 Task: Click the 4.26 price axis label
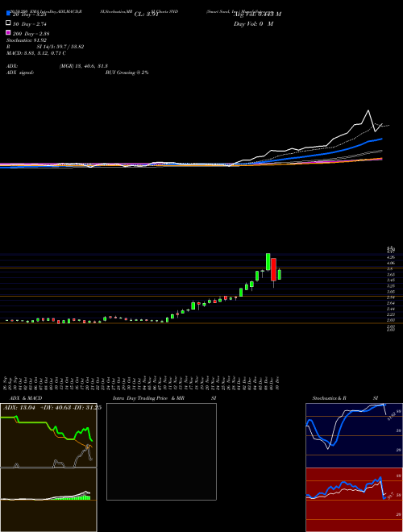point(391,258)
